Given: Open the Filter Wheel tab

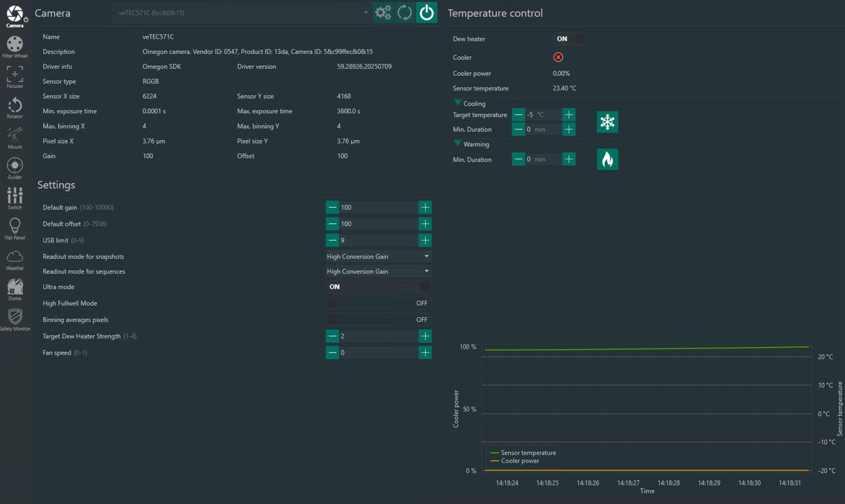Looking at the screenshot, I should pyautogui.click(x=15, y=47).
